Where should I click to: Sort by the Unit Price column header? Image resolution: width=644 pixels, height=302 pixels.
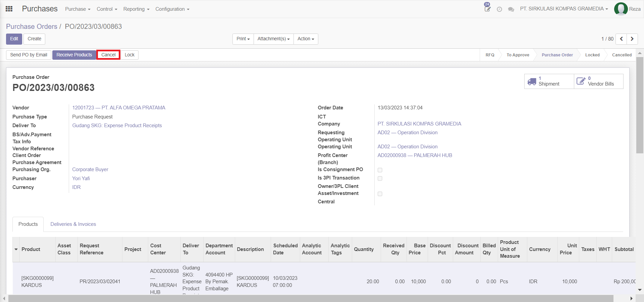pyautogui.click(x=568, y=249)
